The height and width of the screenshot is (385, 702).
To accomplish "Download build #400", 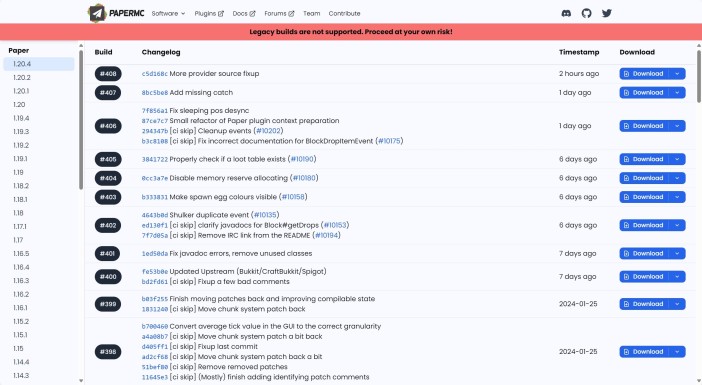I will tap(644, 277).
